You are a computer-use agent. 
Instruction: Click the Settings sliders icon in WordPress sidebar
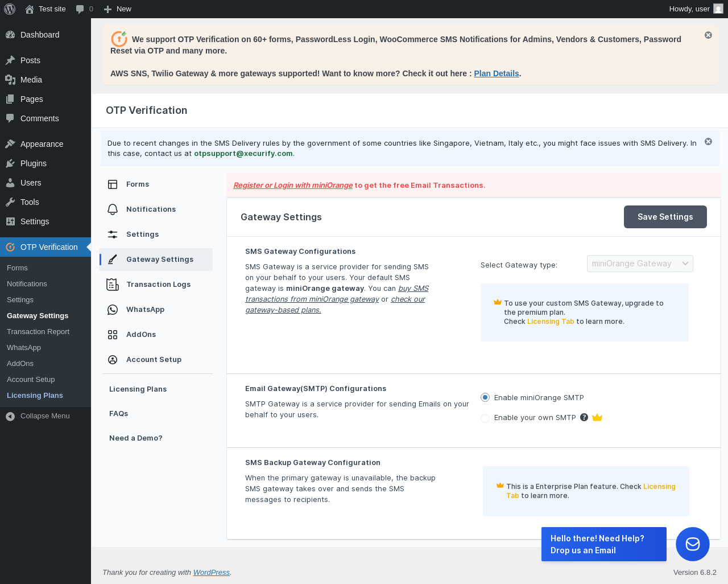[x=10, y=221]
